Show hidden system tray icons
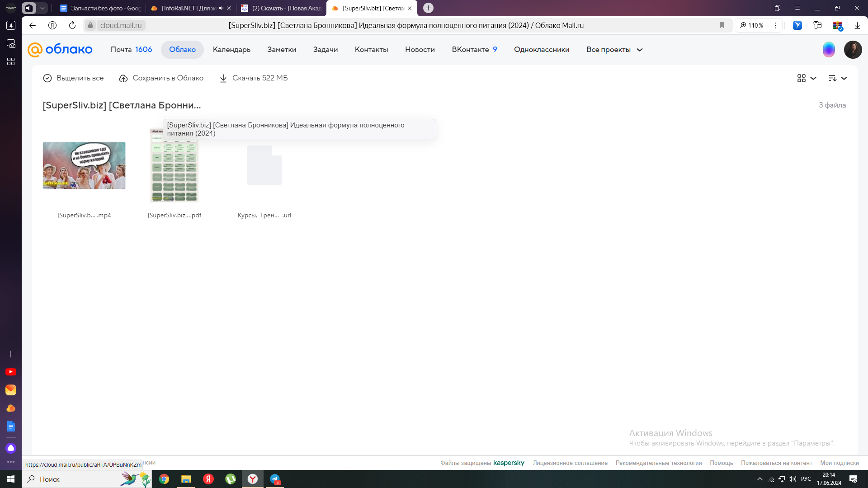Screen dimensions: 868x488 click(760, 479)
